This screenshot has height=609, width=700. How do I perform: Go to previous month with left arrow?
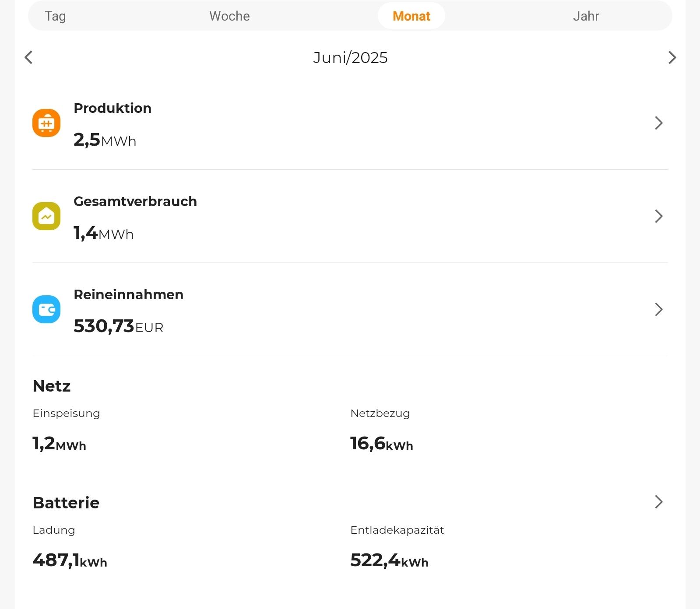[29, 57]
